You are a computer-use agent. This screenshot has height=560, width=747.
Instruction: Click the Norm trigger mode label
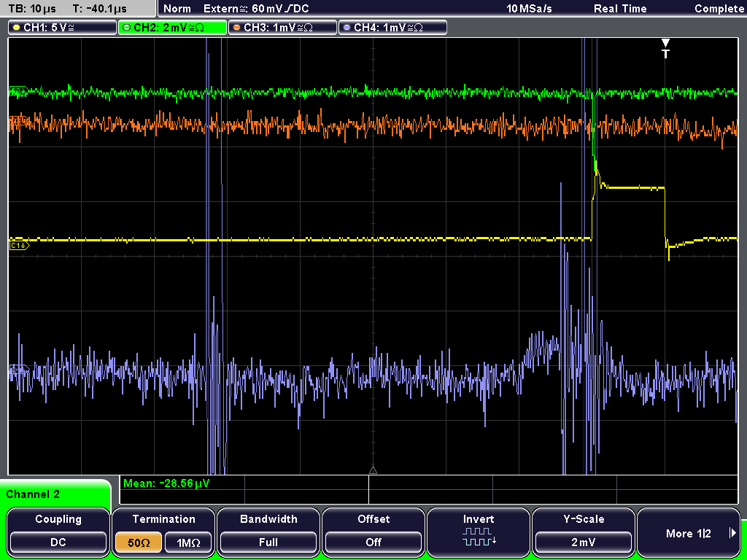(177, 9)
